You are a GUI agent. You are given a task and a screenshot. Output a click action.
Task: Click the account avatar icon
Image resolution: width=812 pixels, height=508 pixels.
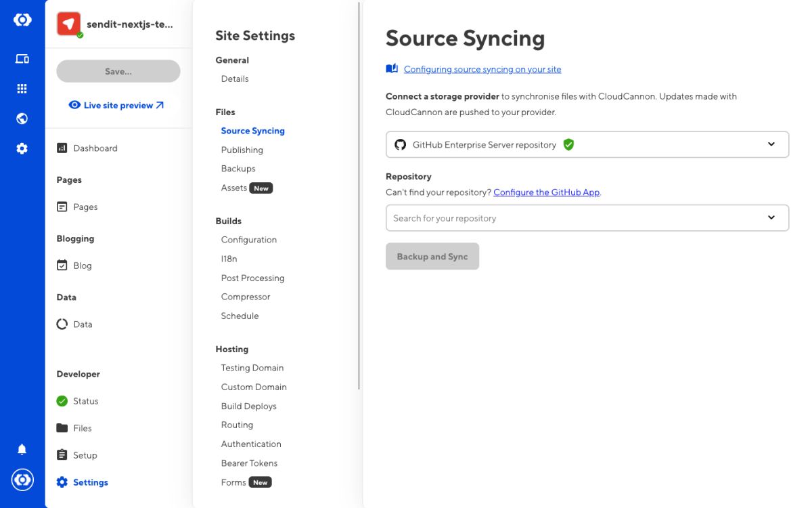click(x=22, y=480)
